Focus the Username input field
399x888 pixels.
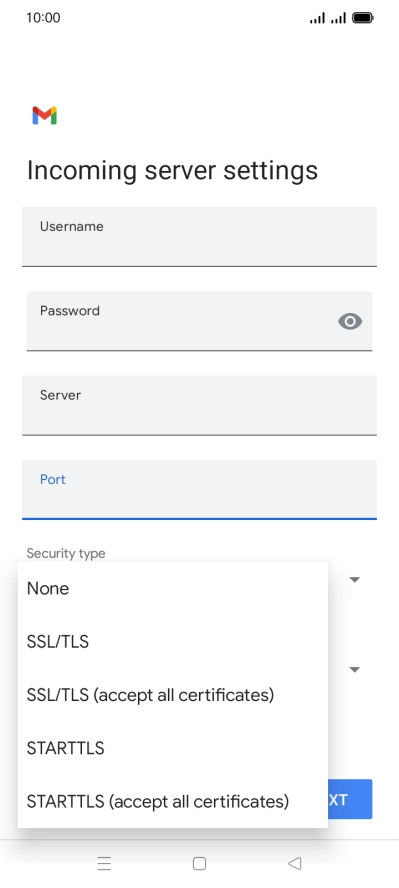tap(199, 237)
